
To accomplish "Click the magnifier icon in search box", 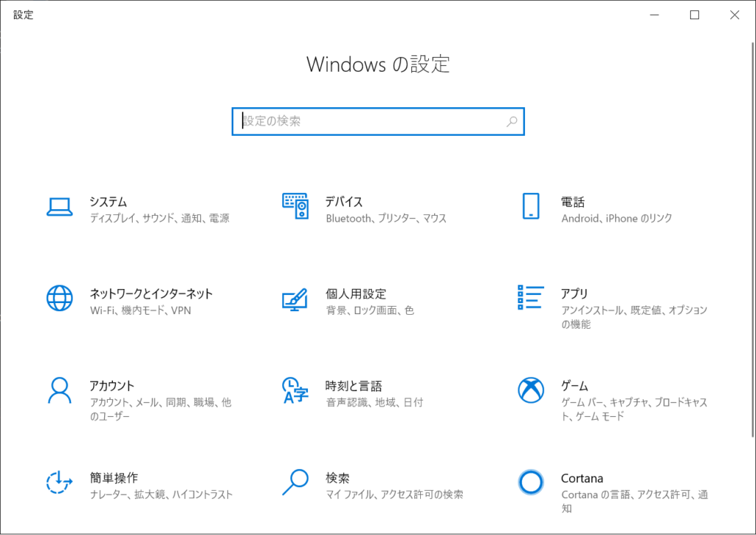I will point(512,122).
